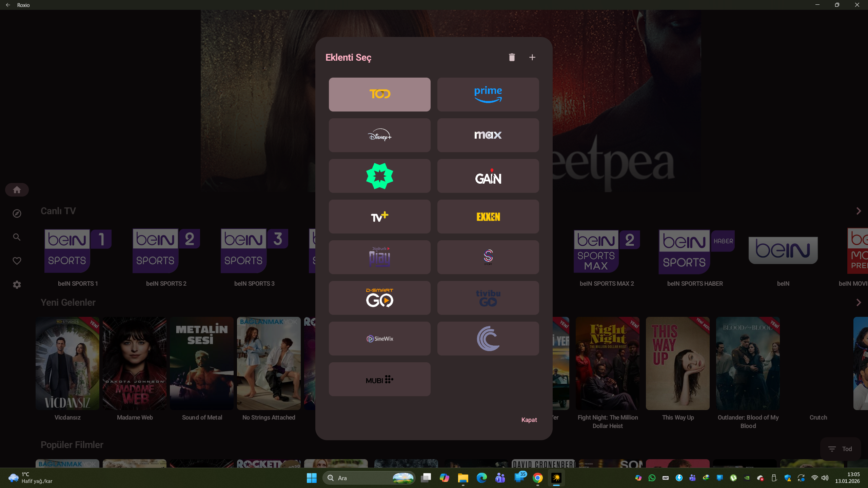
Task: Click the taskbar Ara search box
Action: coord(369,478)
